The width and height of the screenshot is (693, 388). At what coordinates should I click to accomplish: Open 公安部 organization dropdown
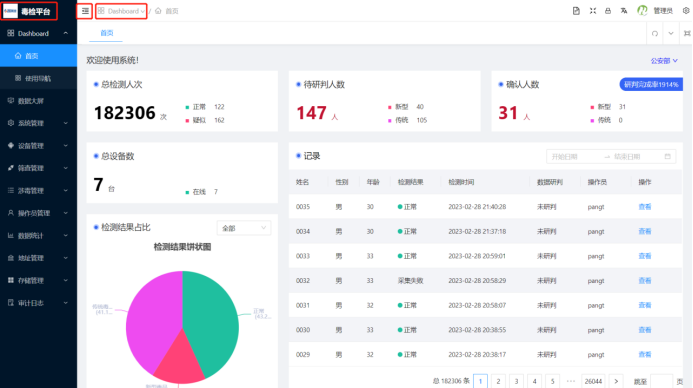(x=664, y=61)
